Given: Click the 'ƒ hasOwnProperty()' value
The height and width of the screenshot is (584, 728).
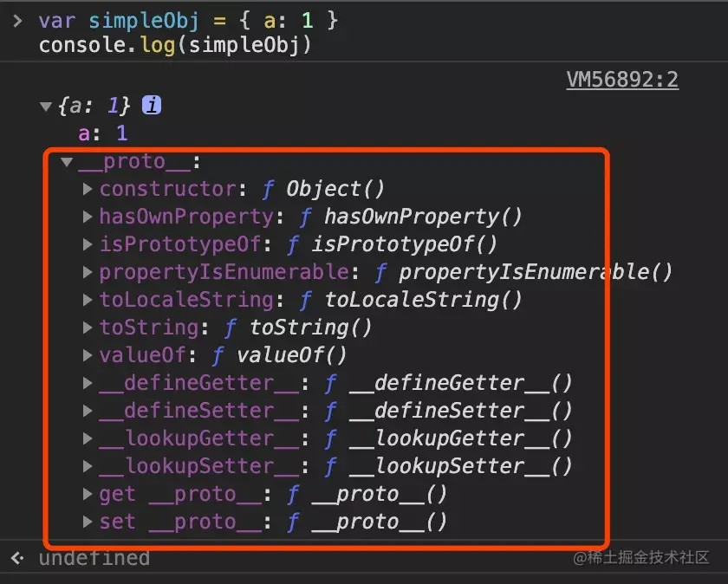Looking at the screenshot, I should [411, 217].
